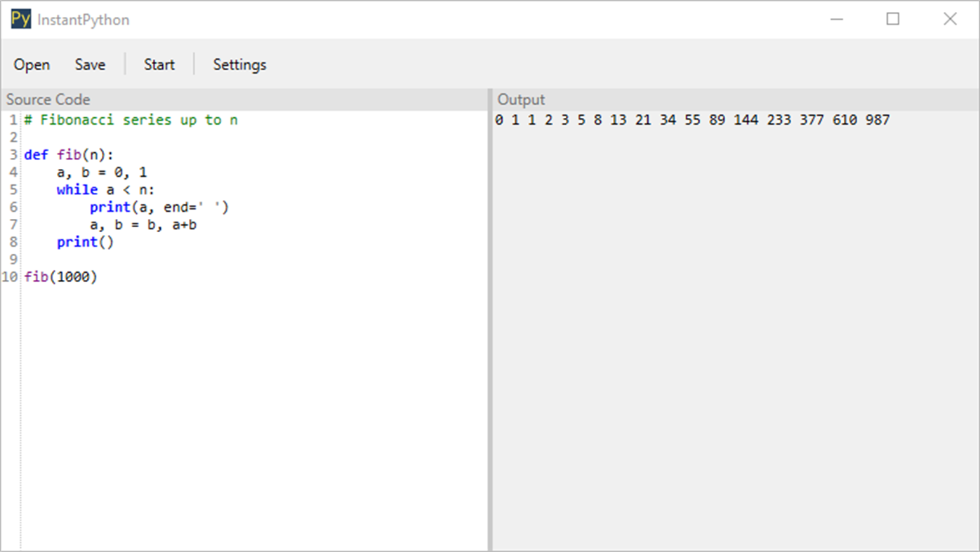Click the empty line 2 in the editor
This screenshot has height=552, width=980.
click(70, 137)
